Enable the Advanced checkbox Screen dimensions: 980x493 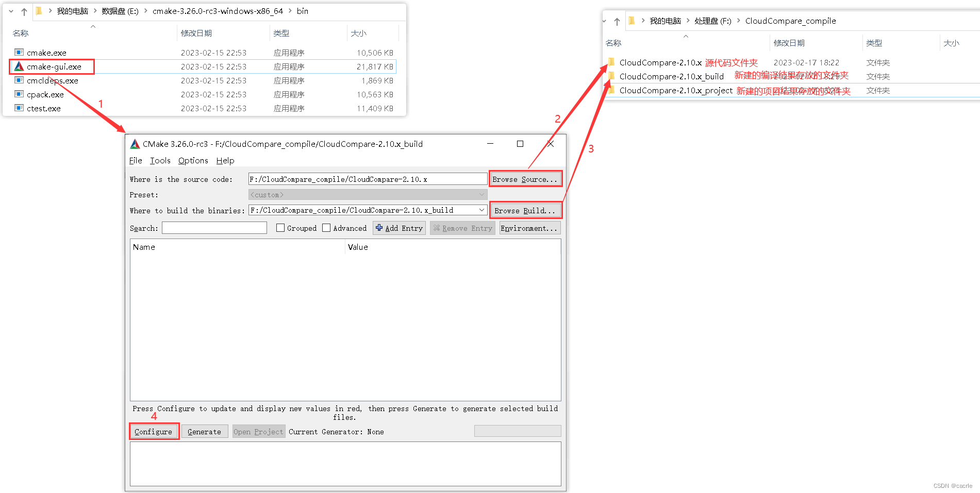coord(326,228)
